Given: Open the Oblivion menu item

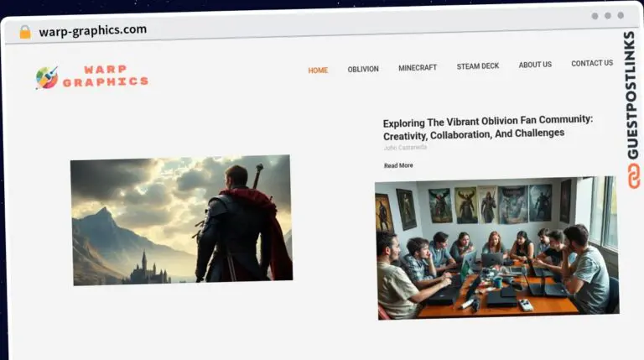Looking at the screenshot, I should point(363,69).
